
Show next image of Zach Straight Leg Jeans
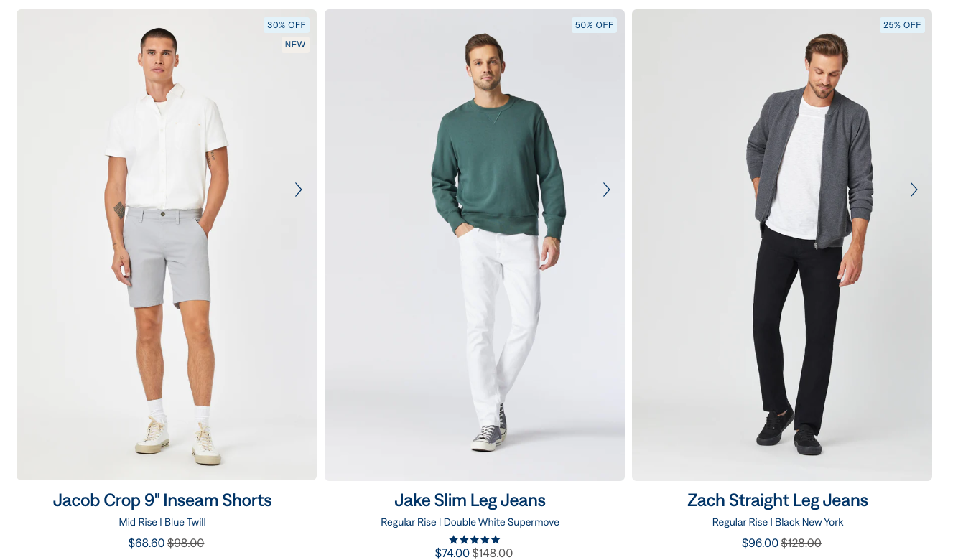914,190
